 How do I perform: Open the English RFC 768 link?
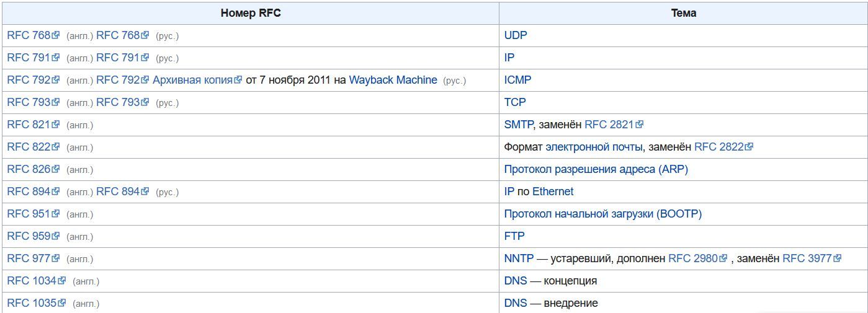[x=29, y=35]
